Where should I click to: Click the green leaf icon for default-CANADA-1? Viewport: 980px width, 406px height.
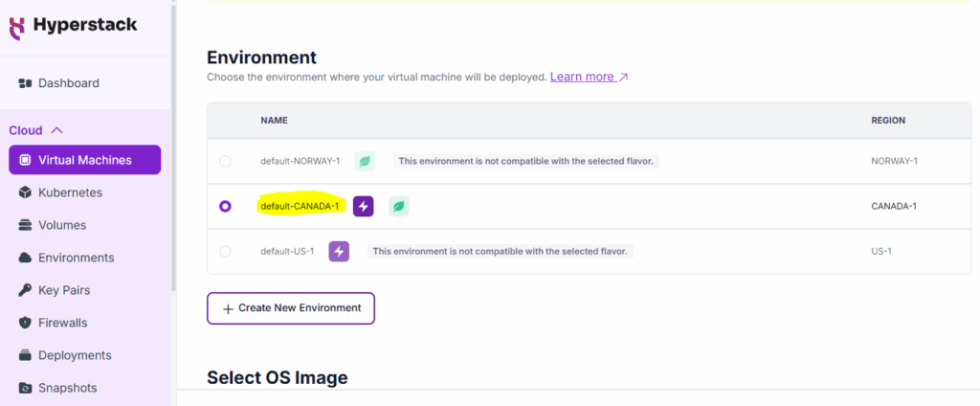tap(399, 206)
